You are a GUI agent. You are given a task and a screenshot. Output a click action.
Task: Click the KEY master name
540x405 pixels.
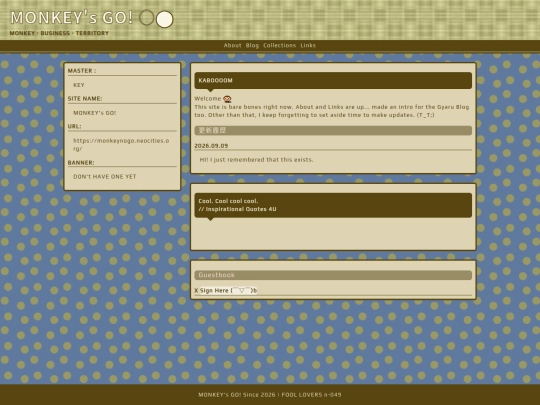pos(79,85)
